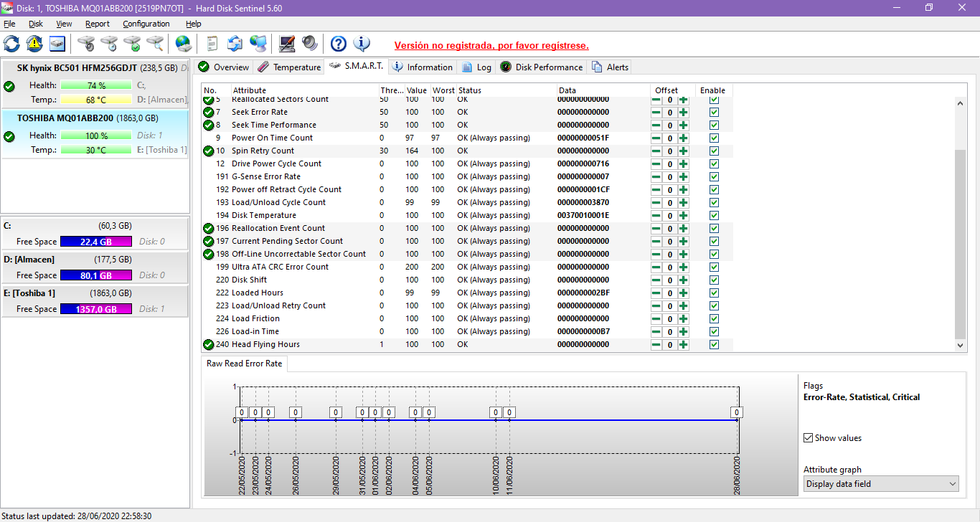Select the C: partition entry

click(x=95, y=234)
